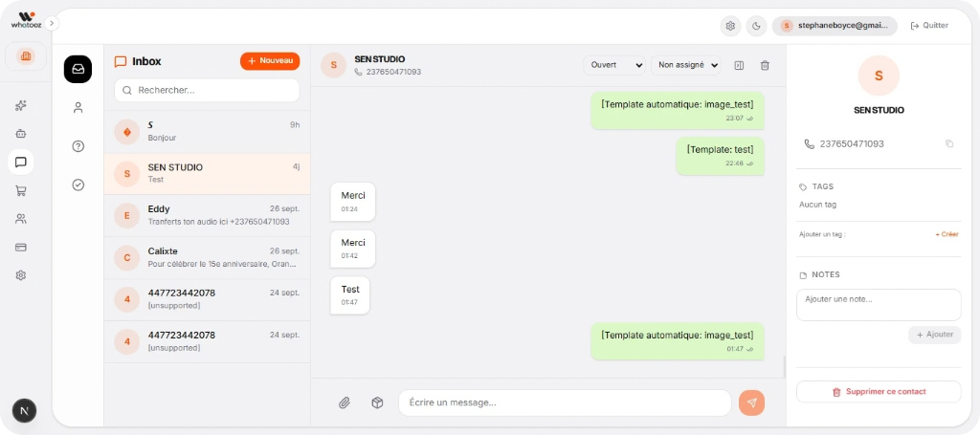Open the shopping cart icon in sidebar
Viewport: 980px width, 435px height.
click(x=21, y=191)
